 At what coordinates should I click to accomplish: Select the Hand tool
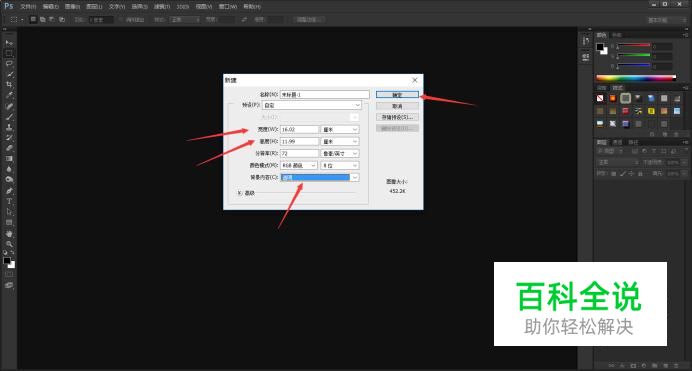pos(9,234)
